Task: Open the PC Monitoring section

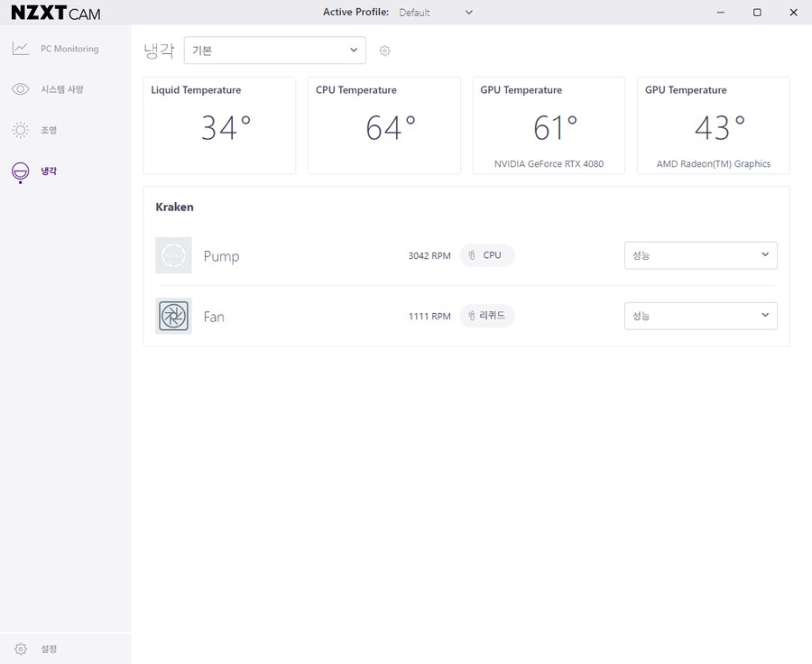Action: (x=65, y=49)
